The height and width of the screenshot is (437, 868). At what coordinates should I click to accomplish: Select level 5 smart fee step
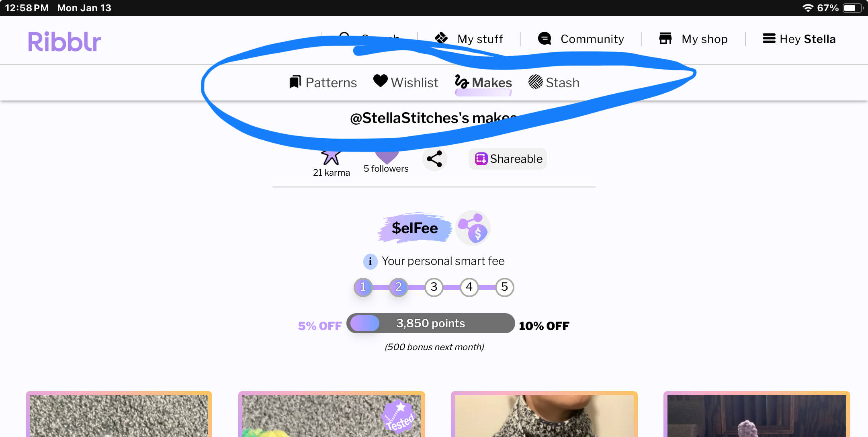pos(504,287)
